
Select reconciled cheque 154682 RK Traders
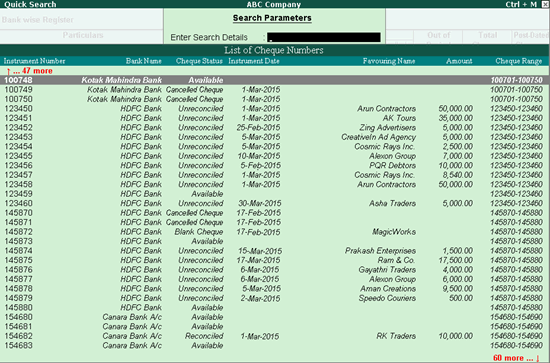click(274, 336)
